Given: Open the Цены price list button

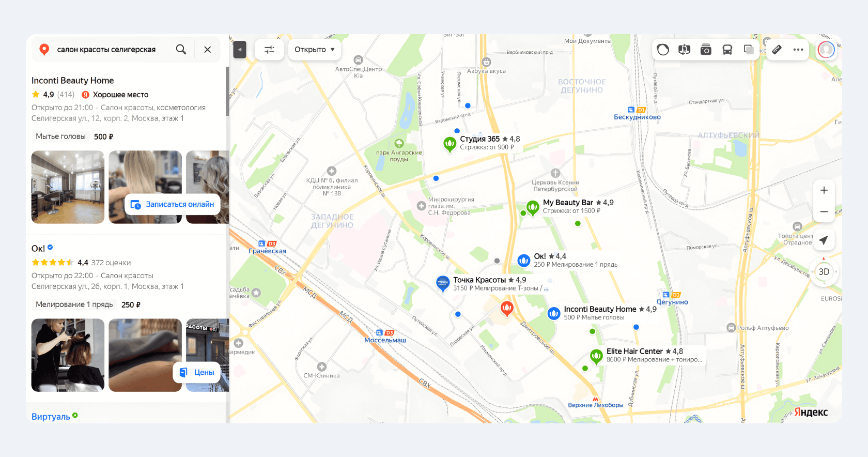Looking at the screenshot, I should pyautogui.click(x=197, y=372).
